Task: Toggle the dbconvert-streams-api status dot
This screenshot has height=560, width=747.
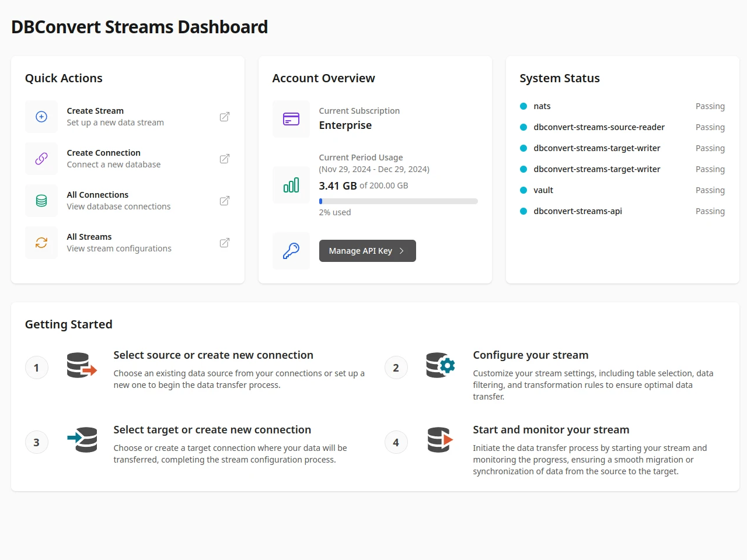Action: (x=522, y=211)
